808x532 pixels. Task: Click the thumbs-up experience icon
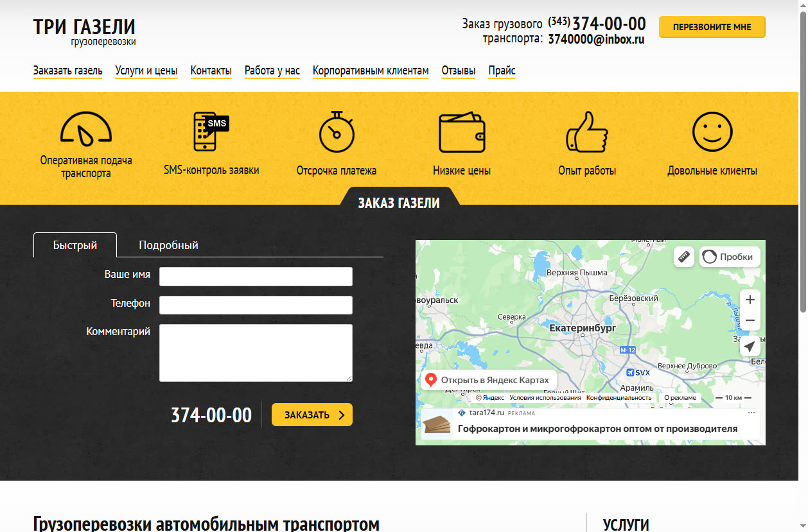click(587, 132)
